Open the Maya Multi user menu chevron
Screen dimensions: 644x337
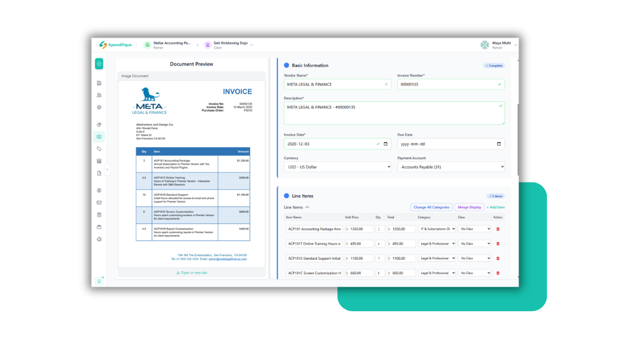point(516,46)
